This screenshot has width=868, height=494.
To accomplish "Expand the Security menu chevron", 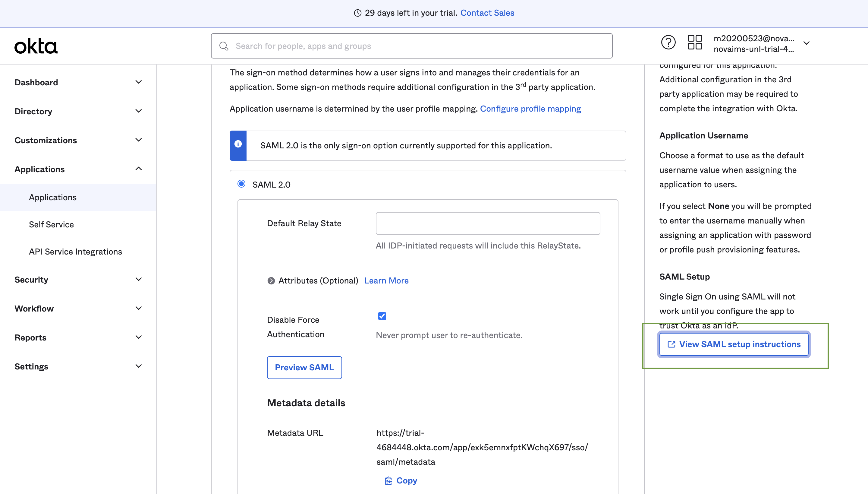I will pyautogui.click(x=139, y=279).
